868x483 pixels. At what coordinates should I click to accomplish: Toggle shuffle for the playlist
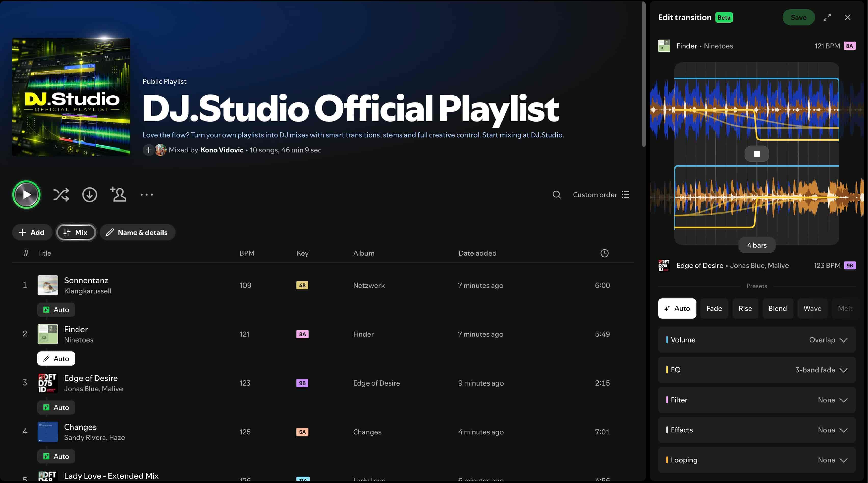click(x=61, y=194)
